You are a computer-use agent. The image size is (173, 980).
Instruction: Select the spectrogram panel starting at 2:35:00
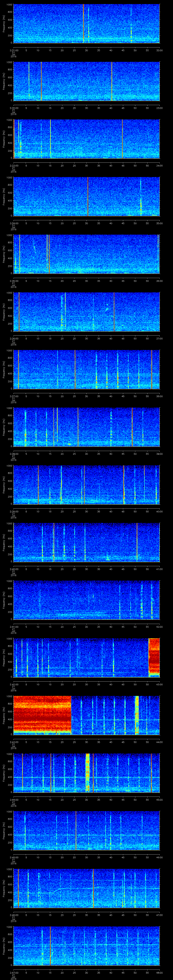(x=86, y=254)
